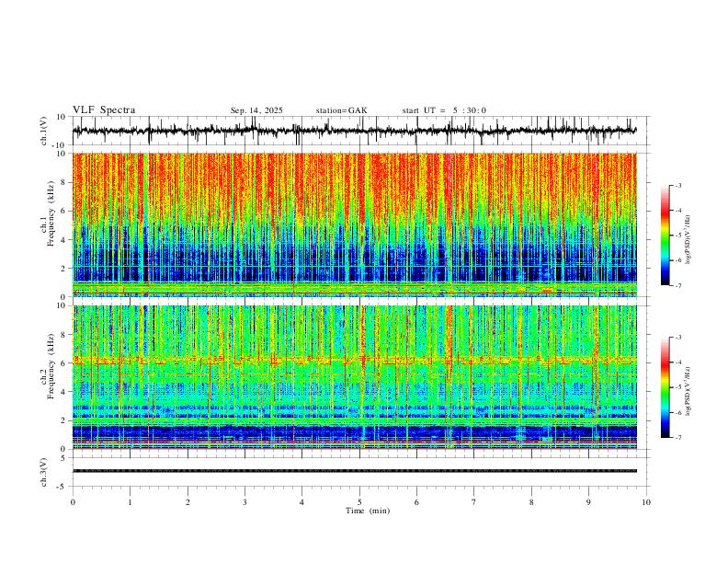Click the 'VLF Spectra' plot title

[x=104, y=110]
